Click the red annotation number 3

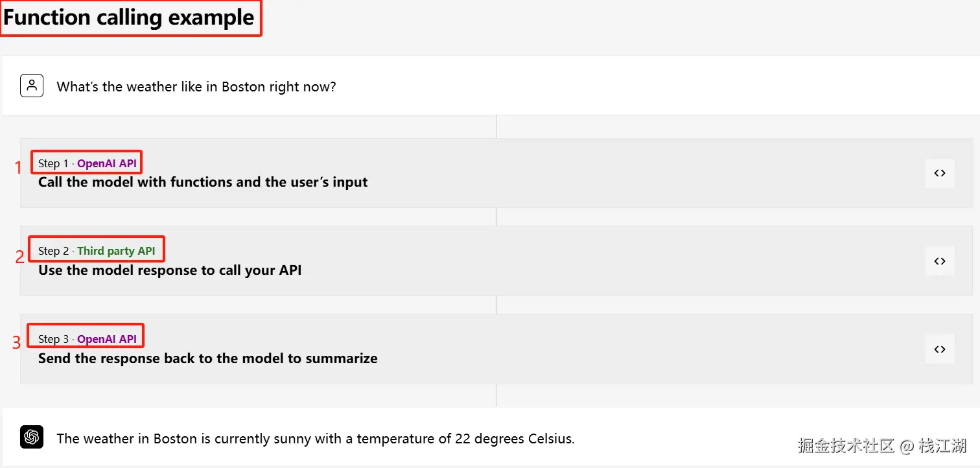point(17,344)
